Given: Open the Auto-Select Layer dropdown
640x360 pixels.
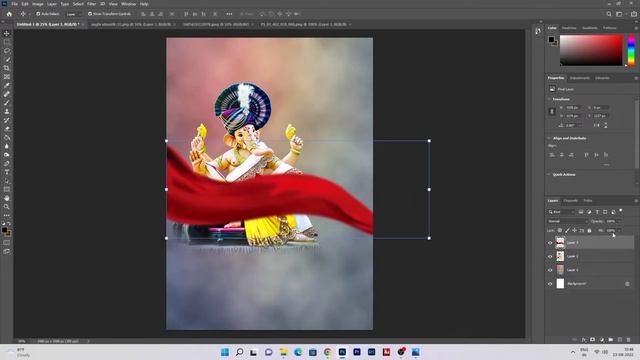Looking at the screenshot, I should click(x=73, y=14).
